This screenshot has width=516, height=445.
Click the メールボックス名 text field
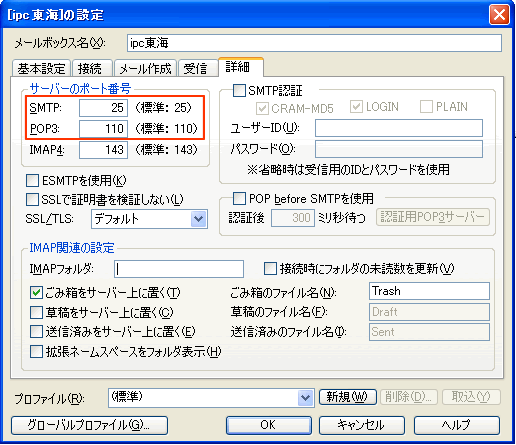coord(314,43)
